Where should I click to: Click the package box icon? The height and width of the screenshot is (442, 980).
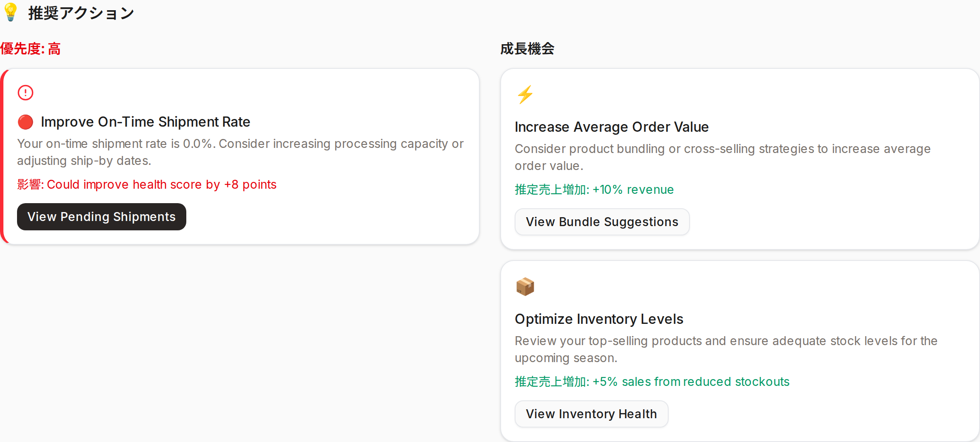coord(525,287)
